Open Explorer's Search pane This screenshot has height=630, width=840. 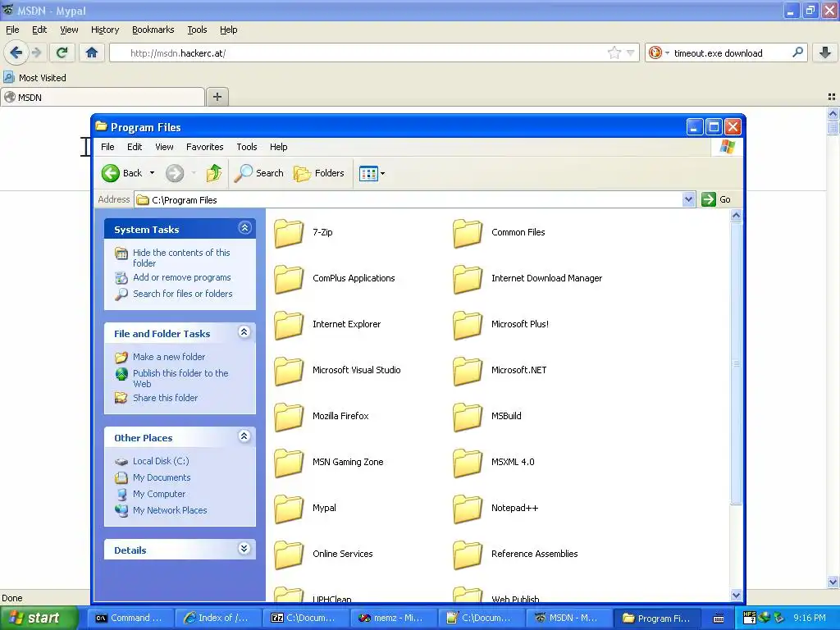(x=259, y=173)
